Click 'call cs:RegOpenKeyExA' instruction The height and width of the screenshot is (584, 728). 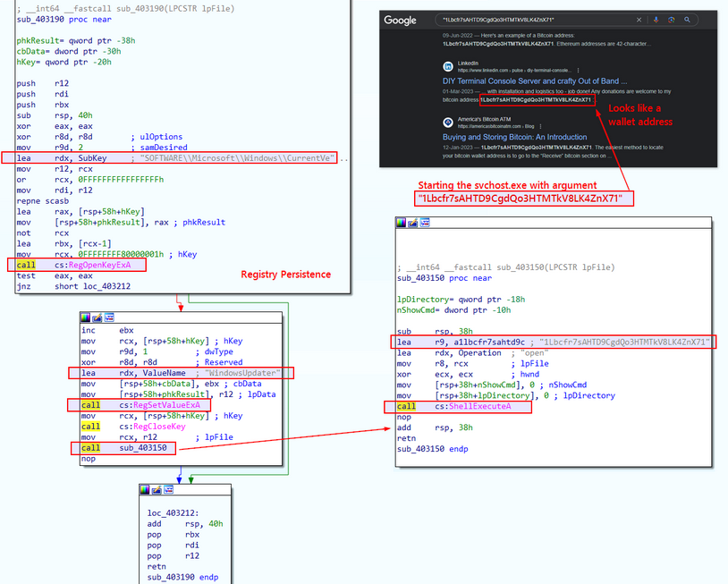(74, 265)
